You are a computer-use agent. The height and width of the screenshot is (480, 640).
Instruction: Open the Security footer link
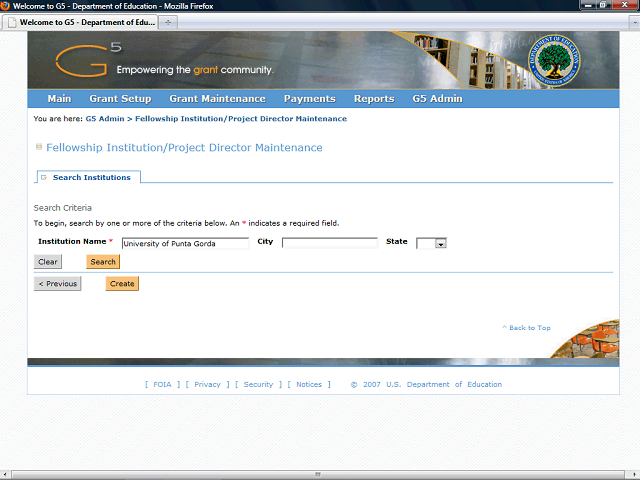point(258,384)
